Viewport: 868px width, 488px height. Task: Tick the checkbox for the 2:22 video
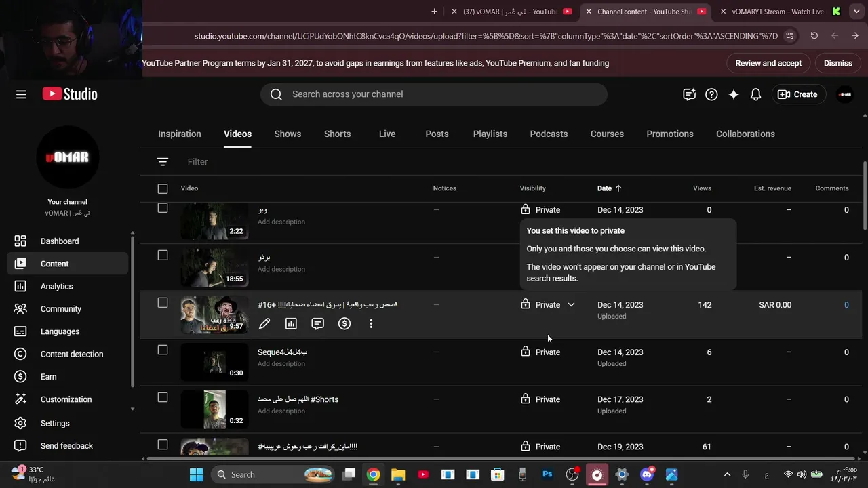[163, 208]
